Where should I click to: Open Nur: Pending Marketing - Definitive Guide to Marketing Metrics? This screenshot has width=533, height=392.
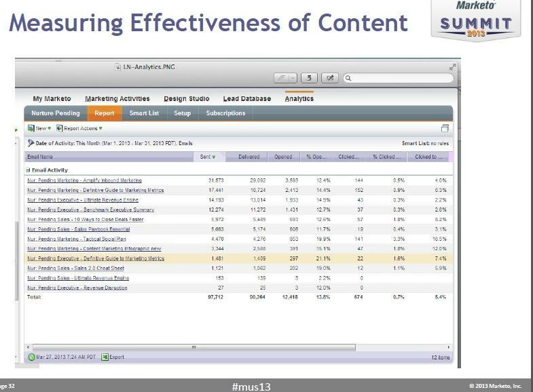pos(96,190)
